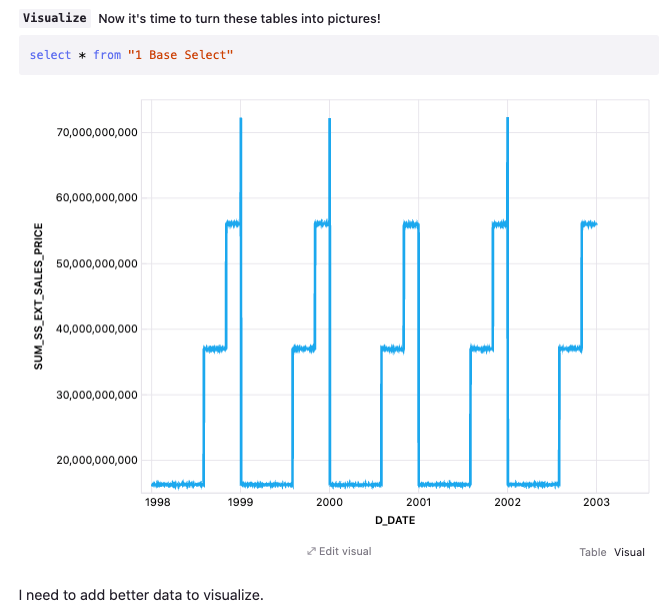Click the 2003 x-axis tick label
Image resolution: width=663 pixels, height=611 pixels.
click(597, 502)
